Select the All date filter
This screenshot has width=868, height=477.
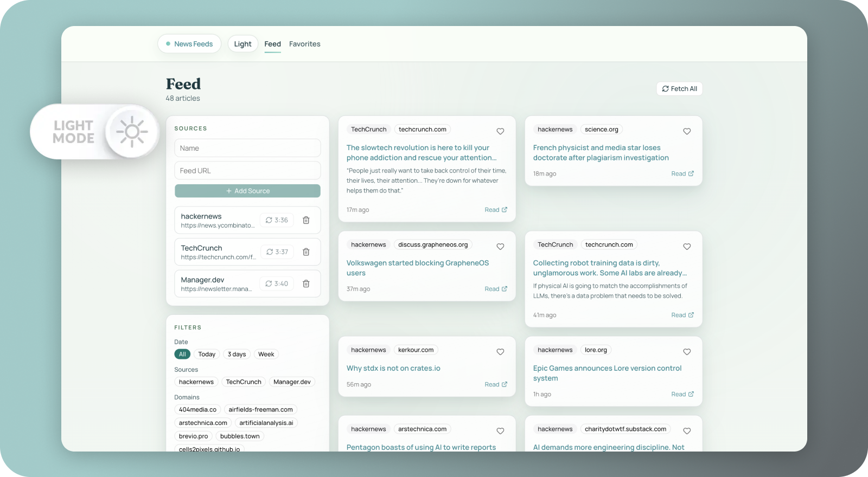click(182, 354)
